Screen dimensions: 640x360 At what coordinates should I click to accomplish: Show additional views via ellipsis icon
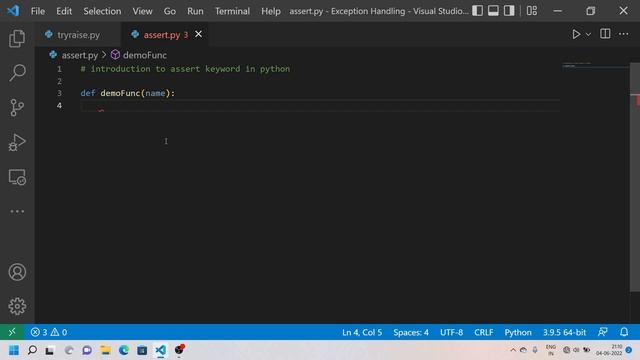[17, 211]
